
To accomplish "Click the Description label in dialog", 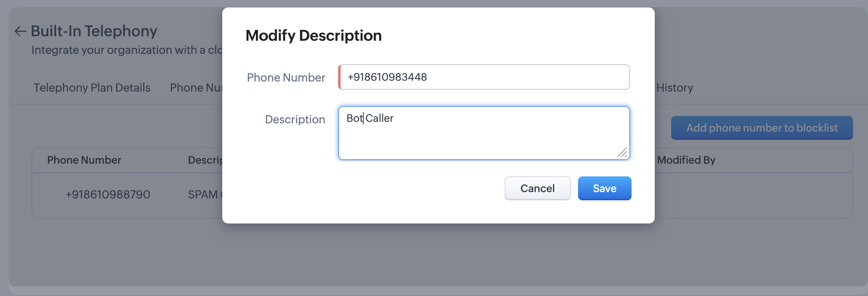I will tap(295, 119).
